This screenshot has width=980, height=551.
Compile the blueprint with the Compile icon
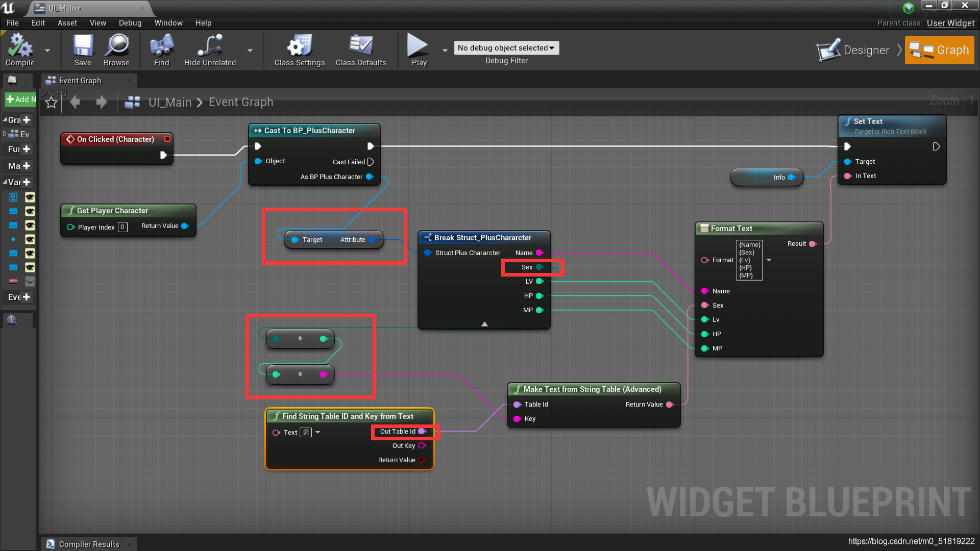[x=20, y=47]
